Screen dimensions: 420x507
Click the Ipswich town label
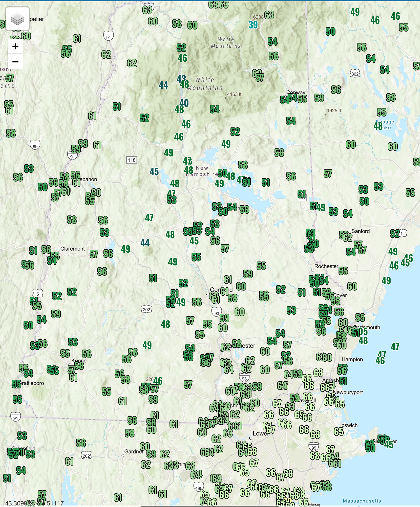tap(349, 425)
